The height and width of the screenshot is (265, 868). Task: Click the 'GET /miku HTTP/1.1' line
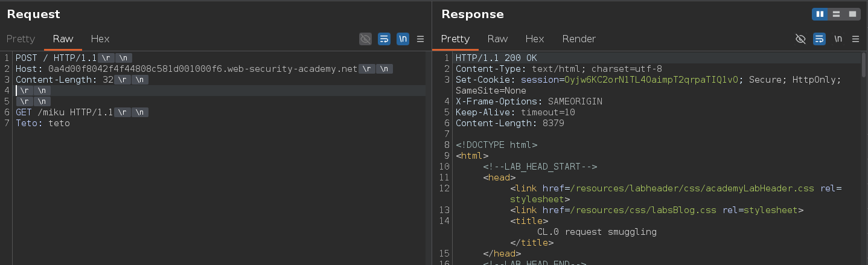(64, 112)
